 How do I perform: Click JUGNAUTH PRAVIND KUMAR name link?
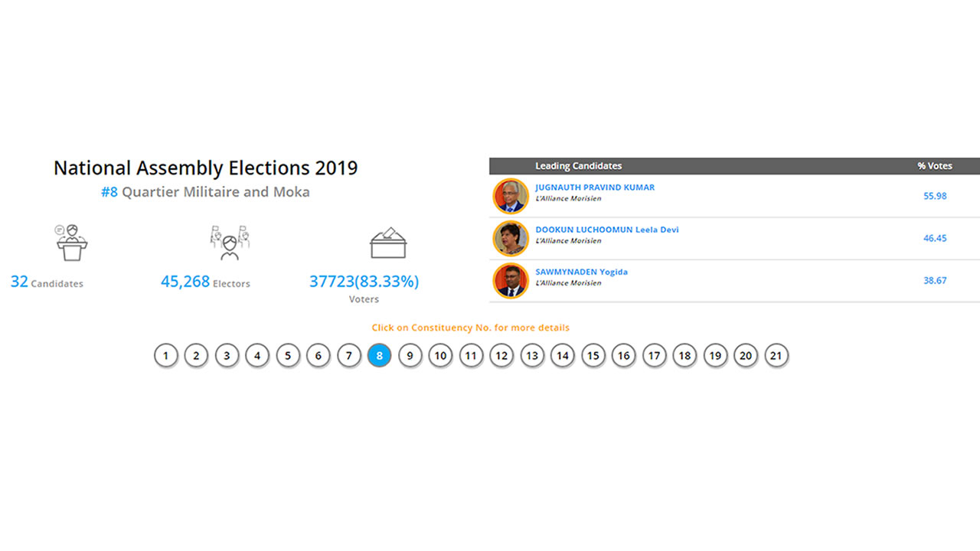tap(595, 187)
